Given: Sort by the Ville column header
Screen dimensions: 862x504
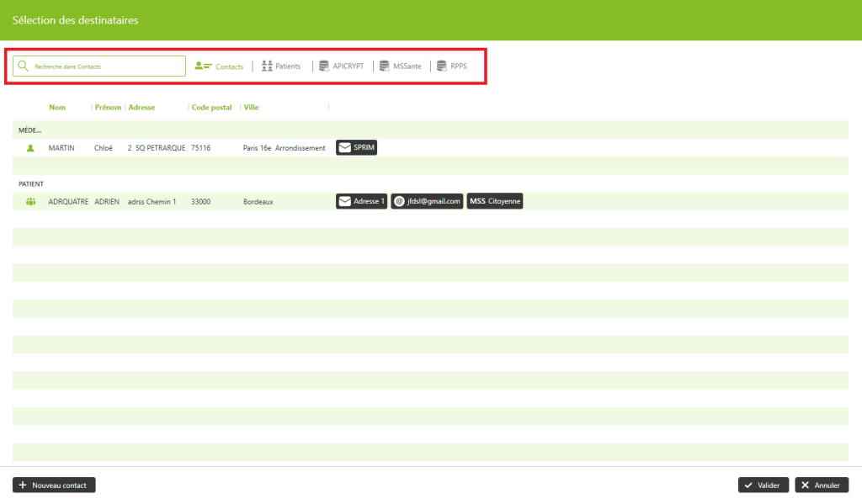Looking at the screenshot, I should 251,108.
